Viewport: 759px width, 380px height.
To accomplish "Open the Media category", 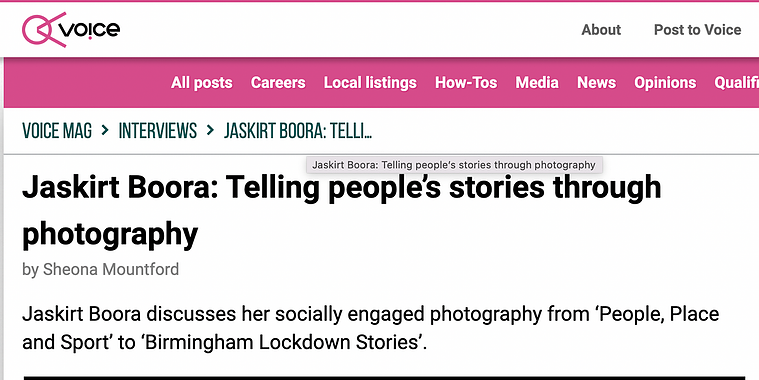I will tap(537, 83).
